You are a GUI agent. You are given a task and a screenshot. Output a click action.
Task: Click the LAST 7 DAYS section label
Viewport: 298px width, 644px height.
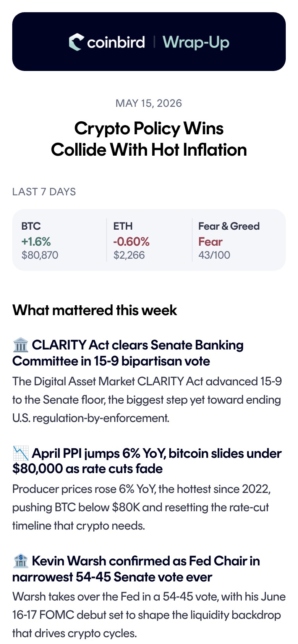(44, 192)
